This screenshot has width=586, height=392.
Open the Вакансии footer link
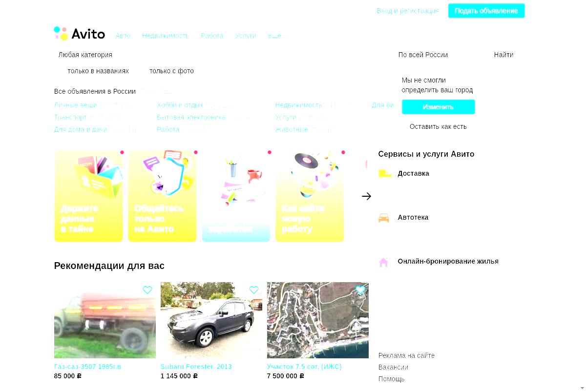393,367
